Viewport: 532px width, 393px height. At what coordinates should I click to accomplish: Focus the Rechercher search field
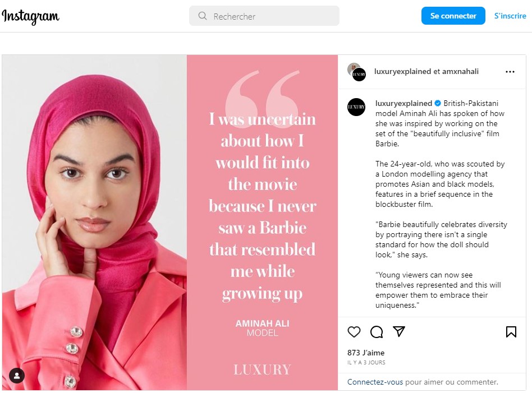point(264,16)
